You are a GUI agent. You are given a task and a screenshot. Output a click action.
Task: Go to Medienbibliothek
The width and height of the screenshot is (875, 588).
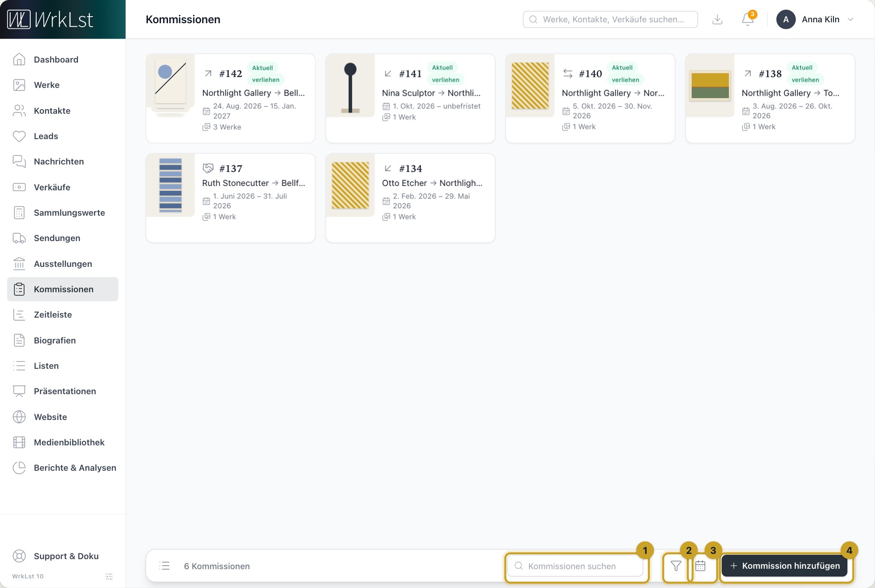pyautogui.click(x=63, y=442)
